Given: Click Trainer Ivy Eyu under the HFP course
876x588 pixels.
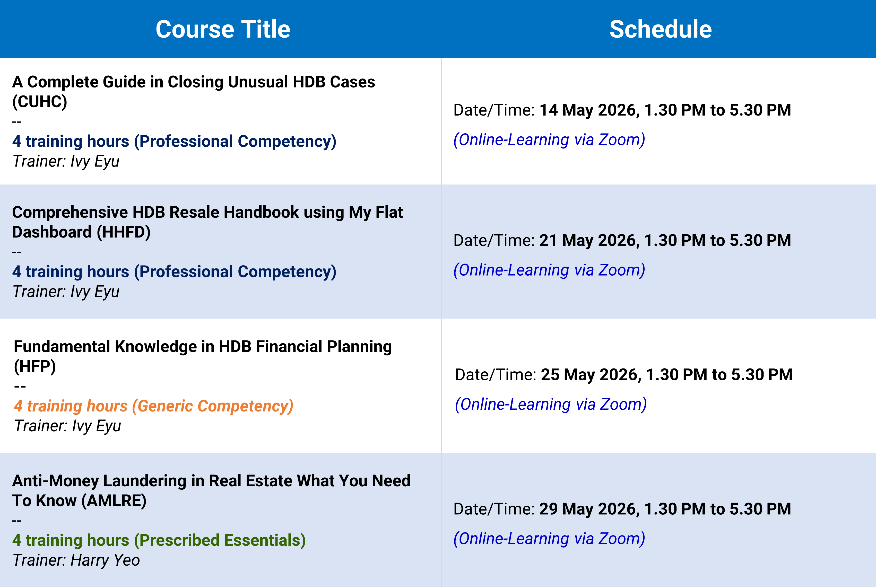Looking at the screenshot, I should pos(67,426).
